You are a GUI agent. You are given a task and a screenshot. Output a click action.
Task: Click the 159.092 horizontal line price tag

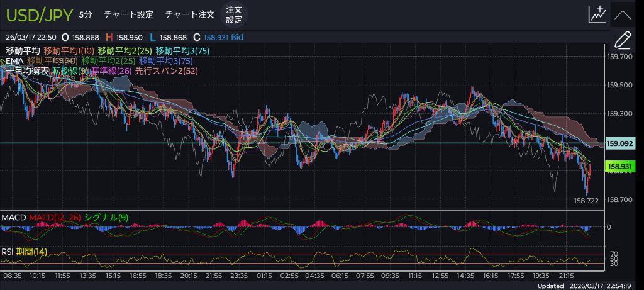click(x=619, y=143)
